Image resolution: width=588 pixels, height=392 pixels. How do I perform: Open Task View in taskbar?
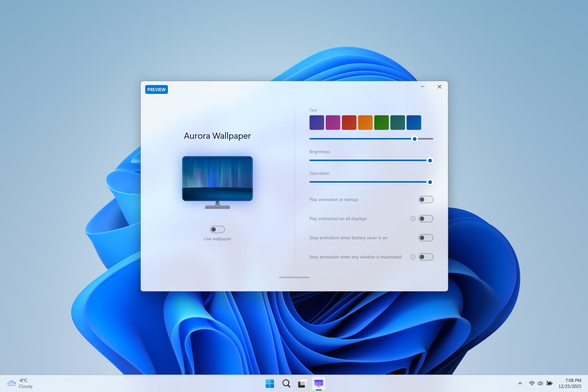tap(302, 383)
